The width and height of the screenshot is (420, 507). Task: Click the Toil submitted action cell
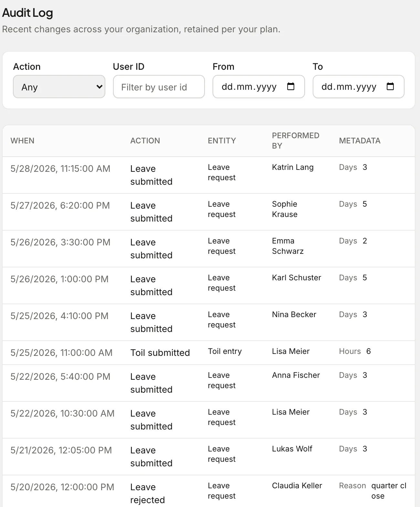[160, 353]
